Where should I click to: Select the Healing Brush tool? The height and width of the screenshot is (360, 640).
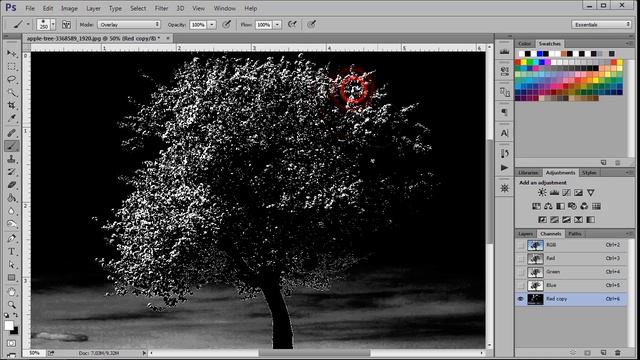pos(11,133)
